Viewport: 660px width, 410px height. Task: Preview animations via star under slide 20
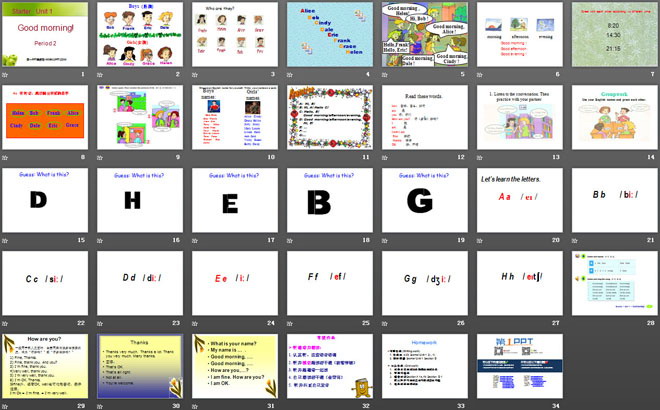[x=479, y=241]
